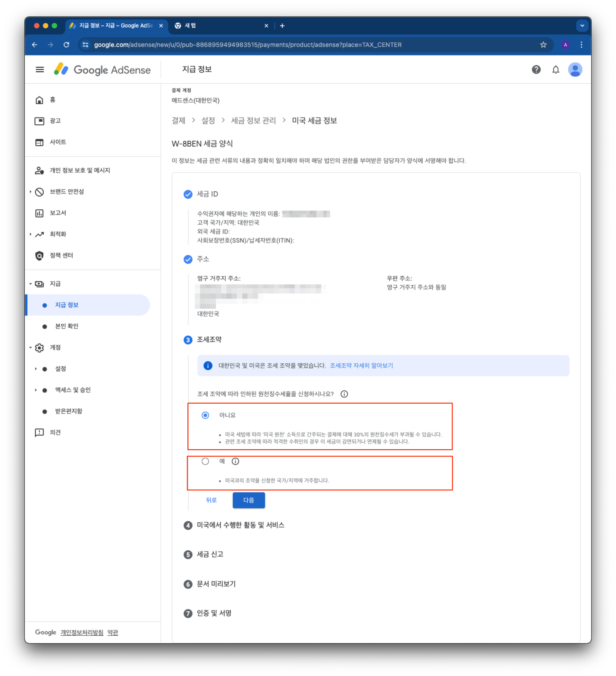Image resolution: width=616 pixels, height=676 pixels.
Task: Click the 광고 ads icon
Action: pos(39,121)
